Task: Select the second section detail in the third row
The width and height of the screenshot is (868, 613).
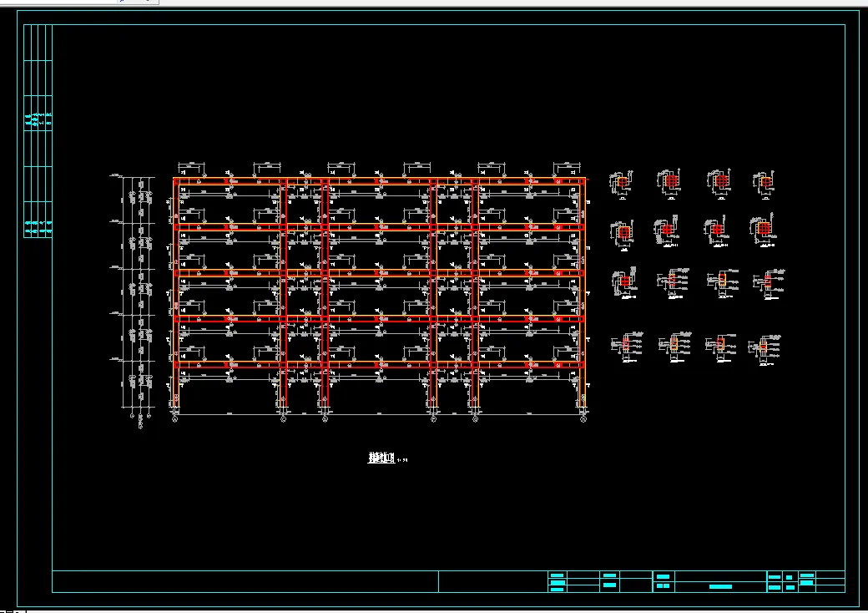Action: coord(674,283)
